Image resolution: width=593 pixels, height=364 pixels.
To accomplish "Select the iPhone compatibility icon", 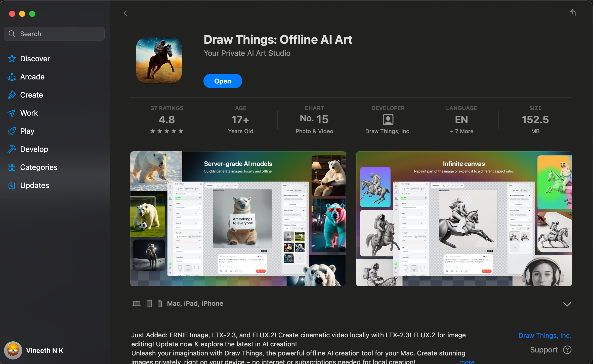I will point(160,303).
